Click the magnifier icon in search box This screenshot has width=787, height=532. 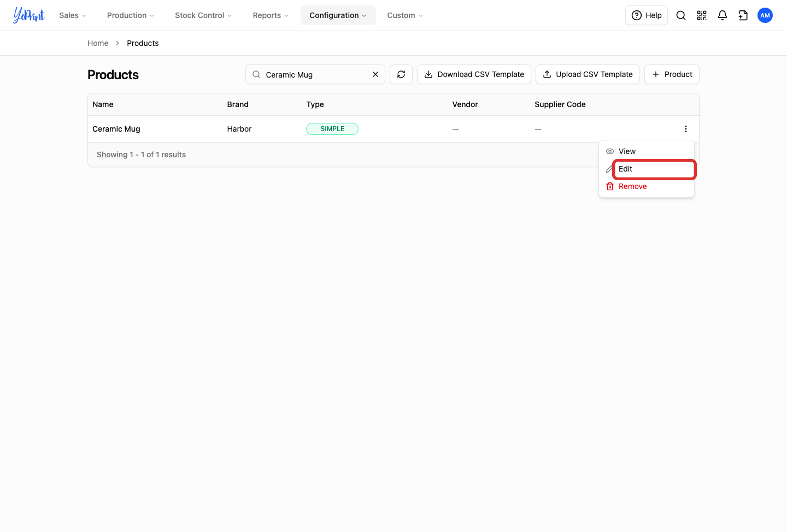click(256, 74)
